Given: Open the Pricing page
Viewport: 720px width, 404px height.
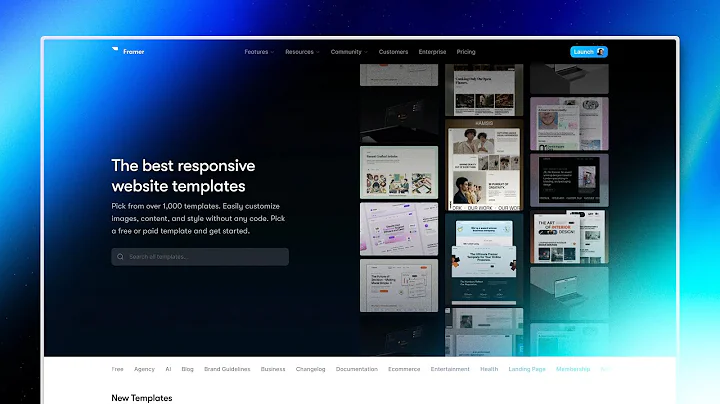Looking at the screenshot, I should pos(466,52).
